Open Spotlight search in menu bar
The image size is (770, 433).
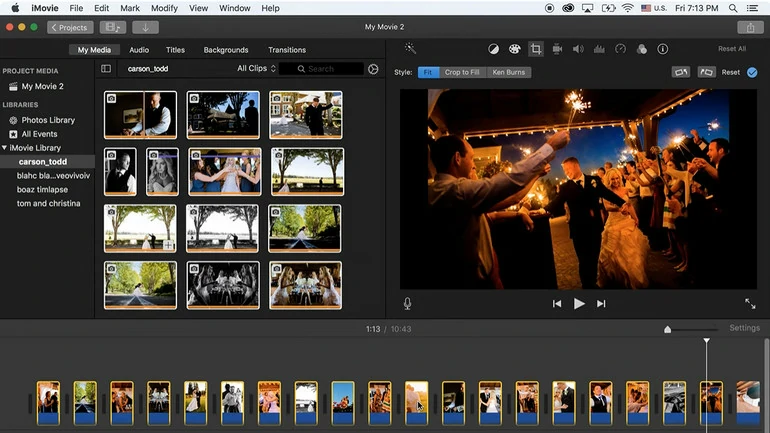pyautogui.click(x=733, y=8)
